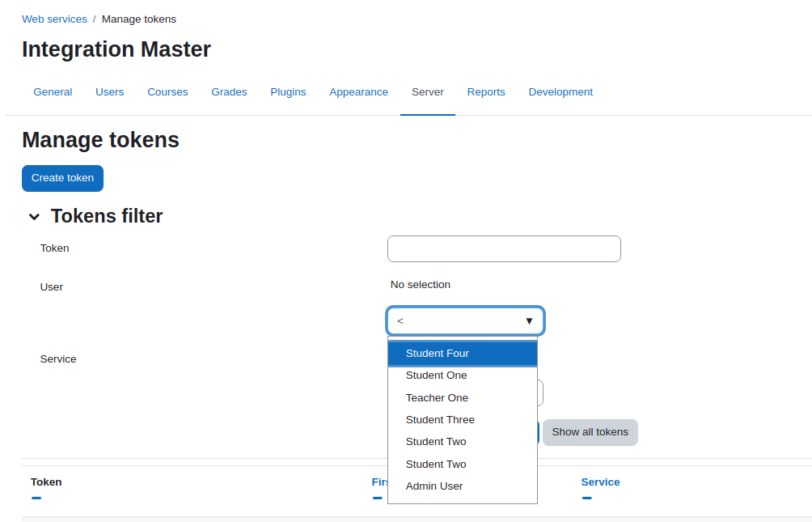The height and width of the screenshot is (522, 812).
Task: Go to the Courses tab
Action: point(167,92)
